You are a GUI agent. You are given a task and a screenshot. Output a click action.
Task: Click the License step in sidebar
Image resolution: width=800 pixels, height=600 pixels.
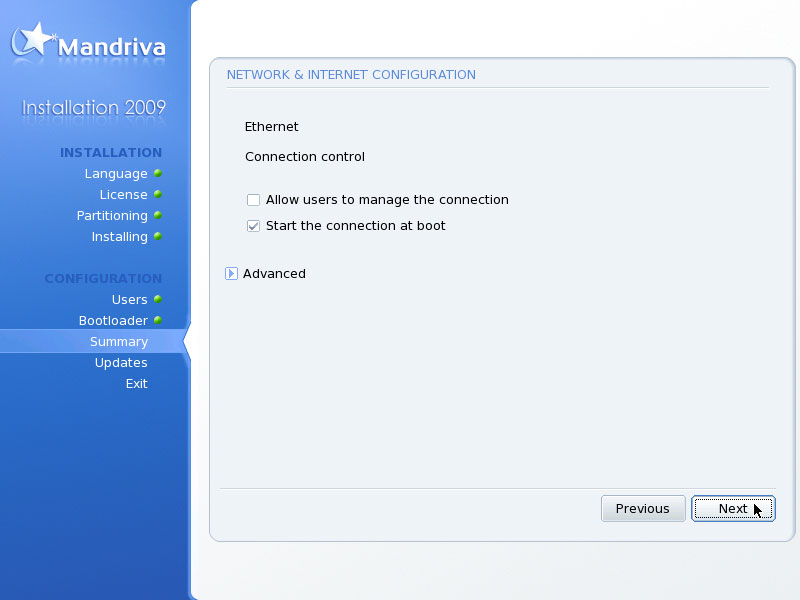coord(123,194)
